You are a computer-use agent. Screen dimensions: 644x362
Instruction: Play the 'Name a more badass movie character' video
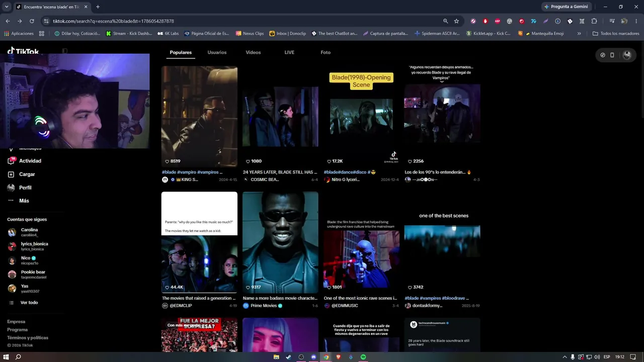[280, 242]
